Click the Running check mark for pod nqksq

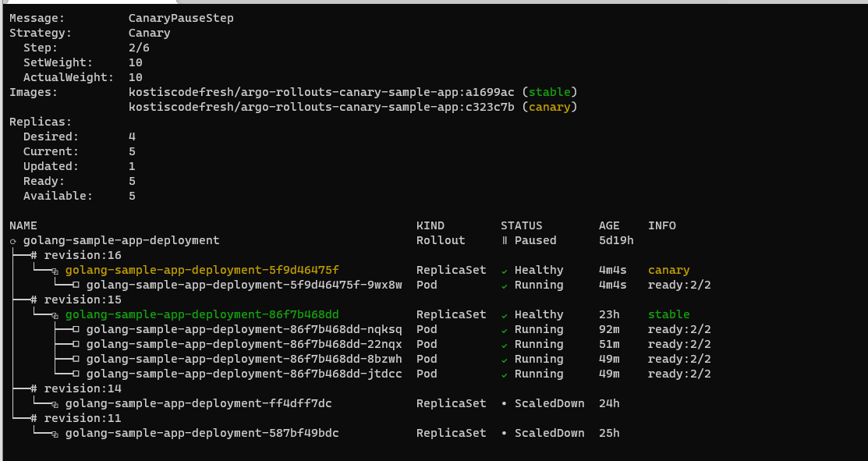pyautogui.click(x=505, y=331)
